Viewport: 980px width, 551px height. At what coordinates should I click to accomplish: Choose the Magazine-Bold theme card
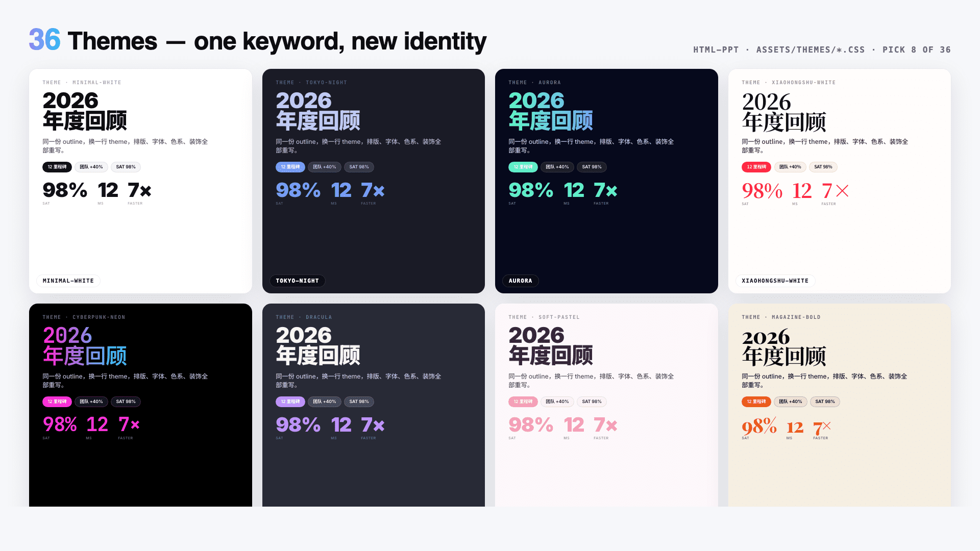839,469
